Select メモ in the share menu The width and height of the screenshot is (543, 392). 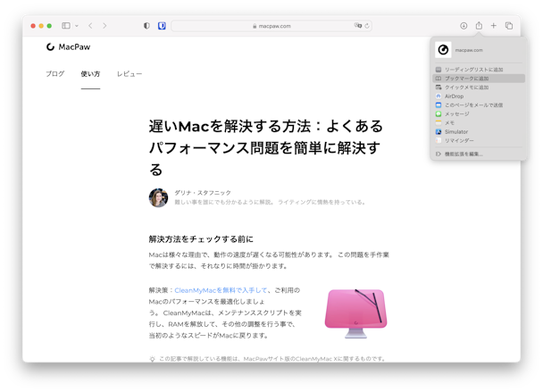click(x=479, y=123)
